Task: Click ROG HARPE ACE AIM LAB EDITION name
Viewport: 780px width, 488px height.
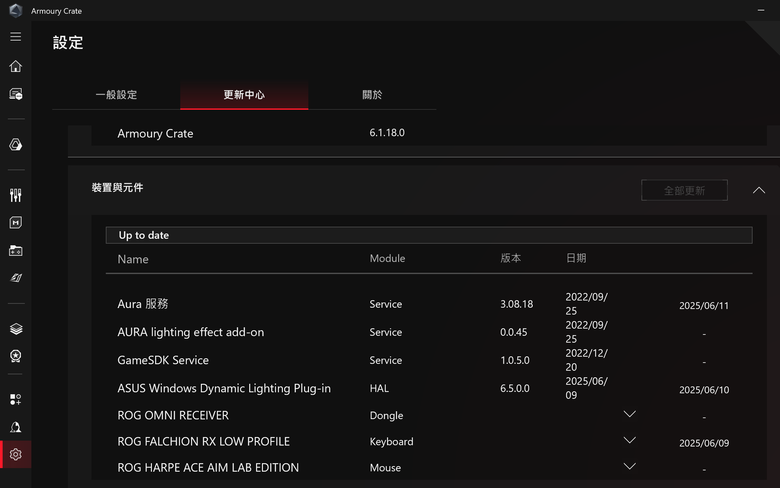Action: coord(208,468)
